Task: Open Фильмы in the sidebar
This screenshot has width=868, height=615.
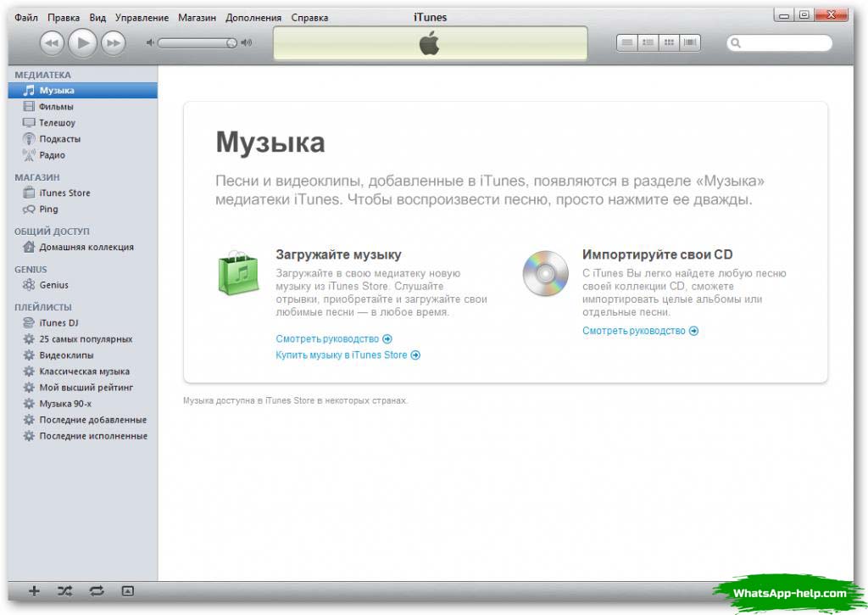Action: pos(82,106)
